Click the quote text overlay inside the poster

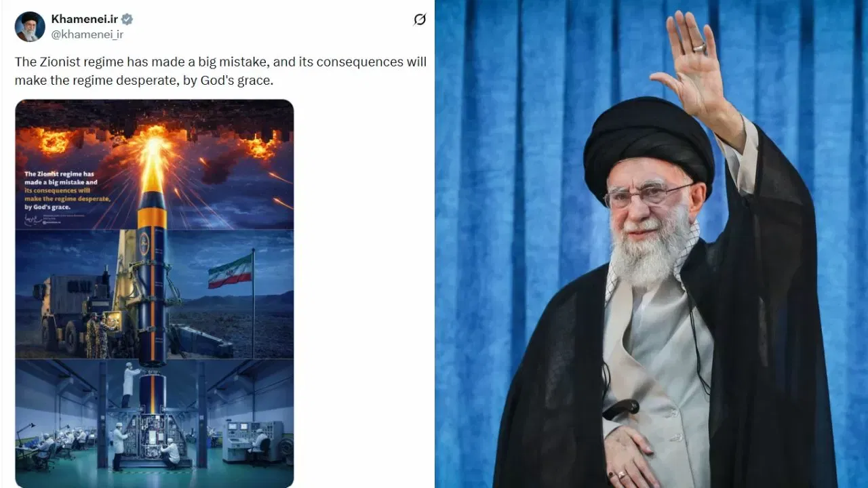click(68, 192)
